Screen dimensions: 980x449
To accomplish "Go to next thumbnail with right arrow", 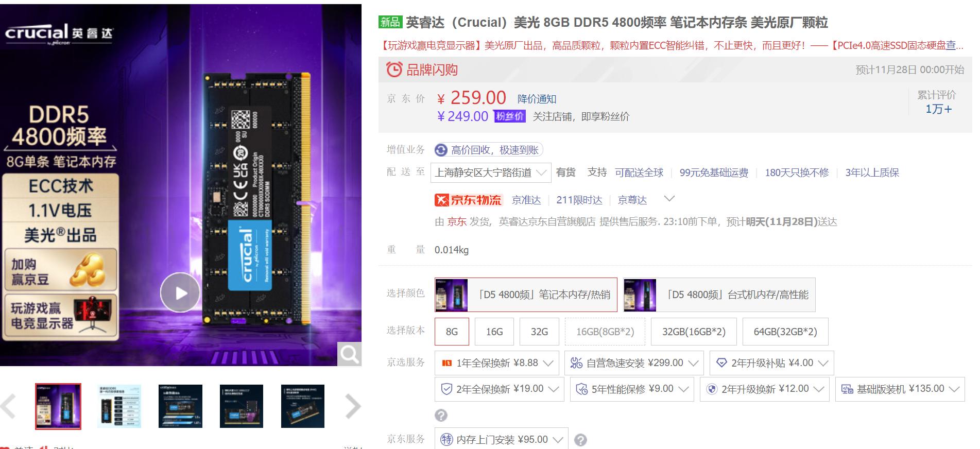I will point(353,406).
